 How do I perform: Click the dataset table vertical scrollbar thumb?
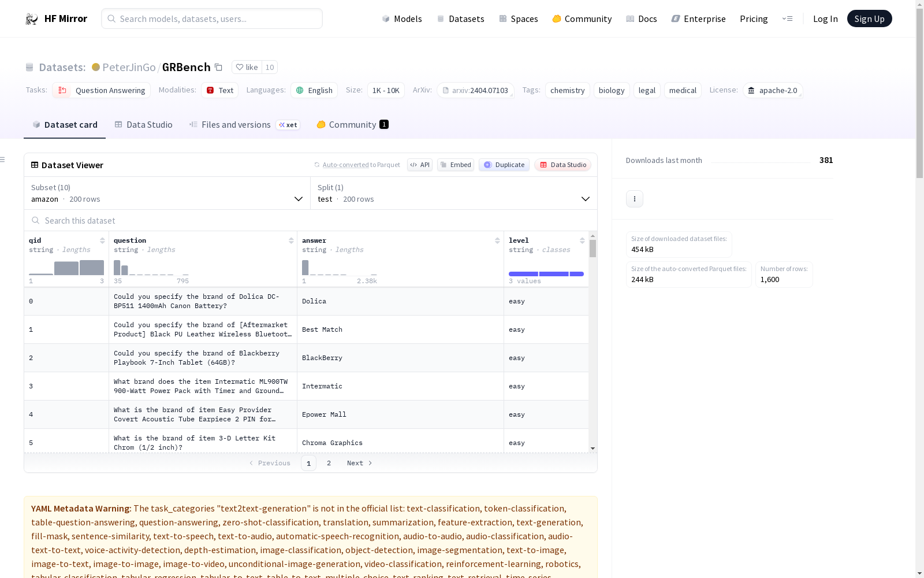point(593,249)
